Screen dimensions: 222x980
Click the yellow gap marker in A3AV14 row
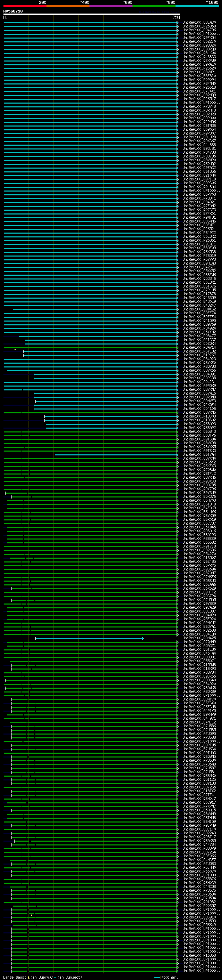pyautogui.click(x=15, y=349)
